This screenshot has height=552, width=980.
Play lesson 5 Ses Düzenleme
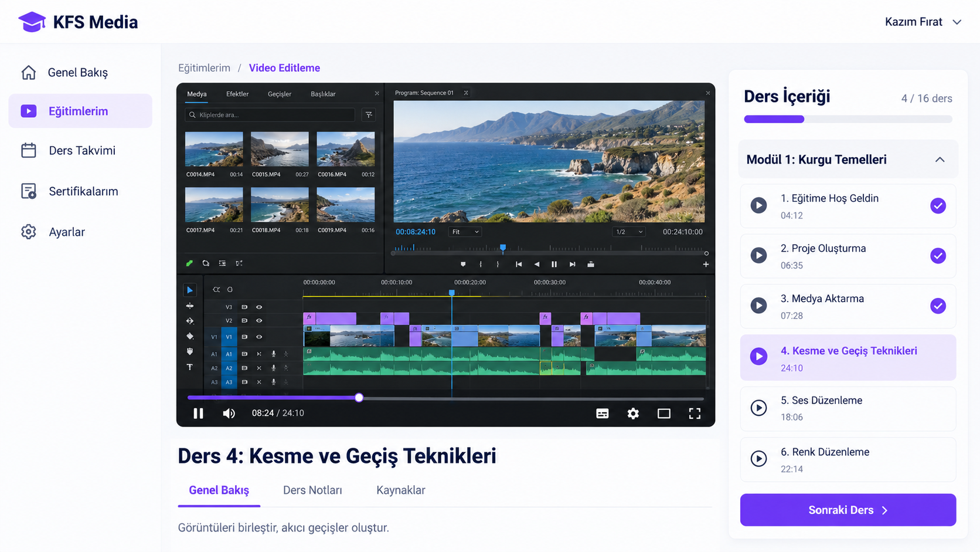758,408
